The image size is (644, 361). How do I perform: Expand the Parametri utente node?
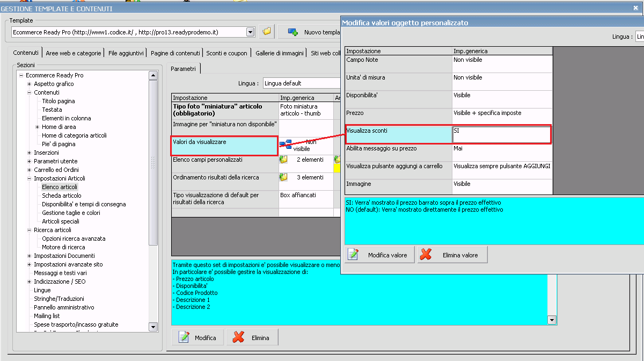(29, 161)
